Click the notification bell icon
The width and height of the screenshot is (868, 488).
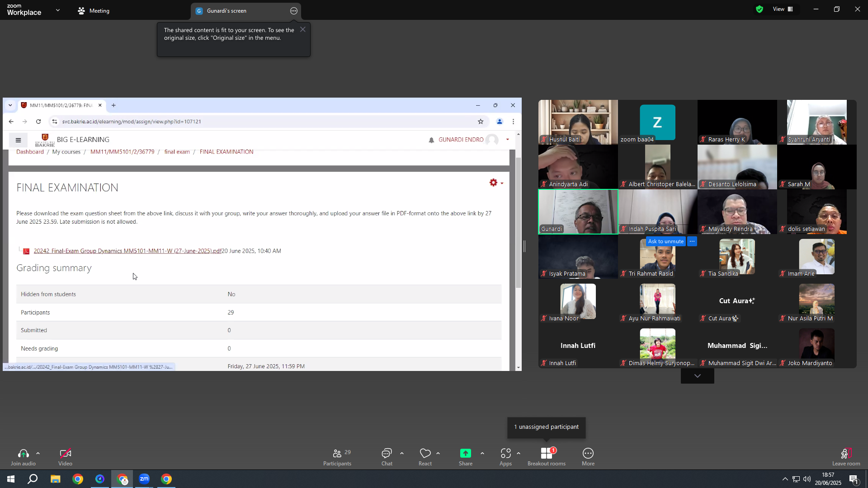tap(431, 140)
